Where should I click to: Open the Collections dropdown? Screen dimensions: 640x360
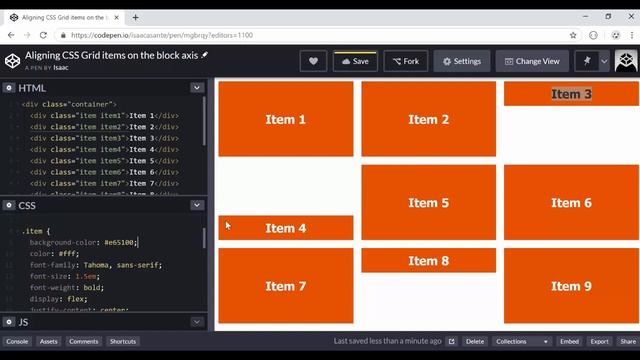(x=521, y=341)
